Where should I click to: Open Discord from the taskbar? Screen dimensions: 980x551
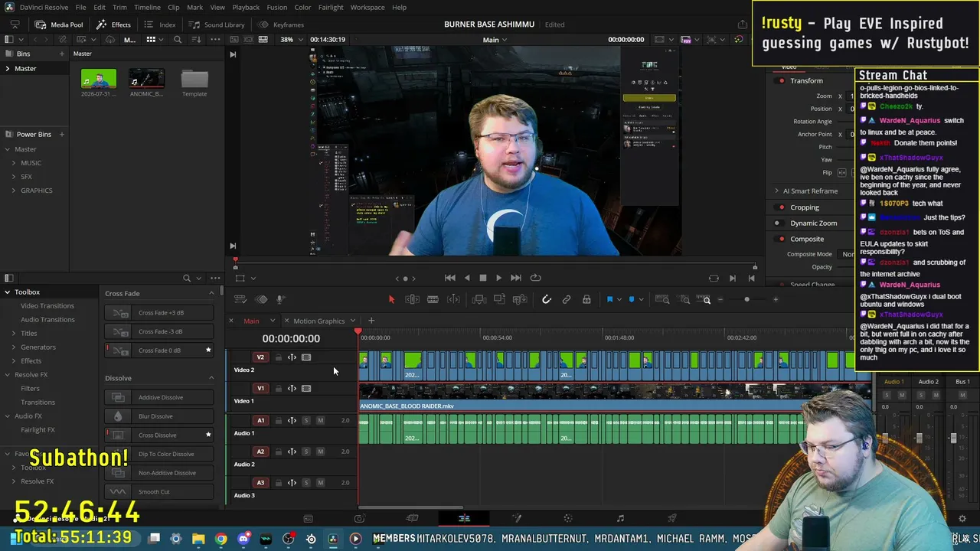243,539
